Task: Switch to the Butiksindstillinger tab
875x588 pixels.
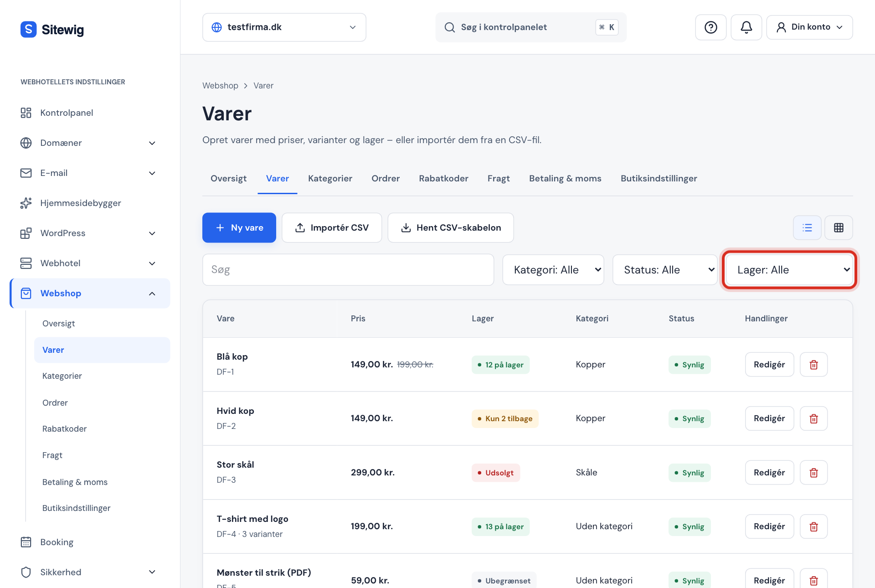Action: click(659, 179)
